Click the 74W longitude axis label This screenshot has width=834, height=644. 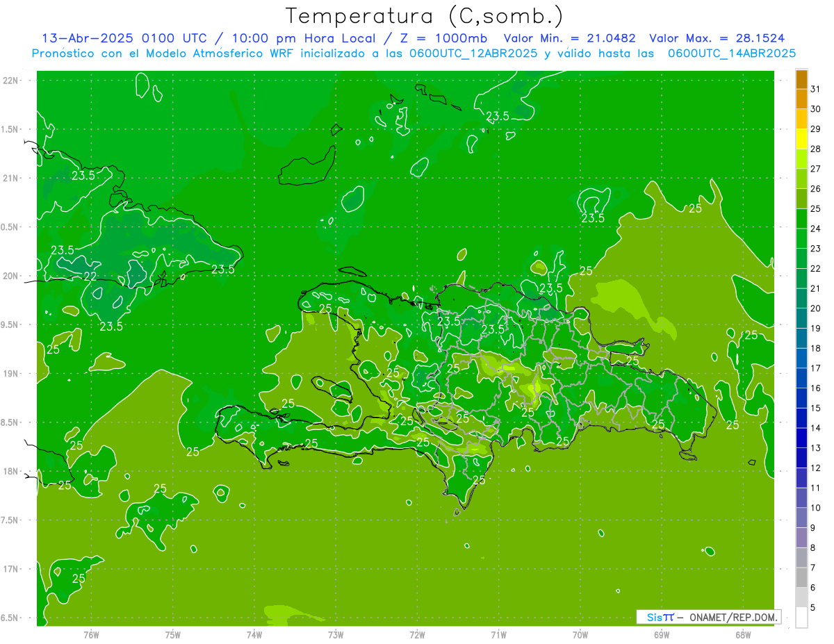click(x=254, y=634)
